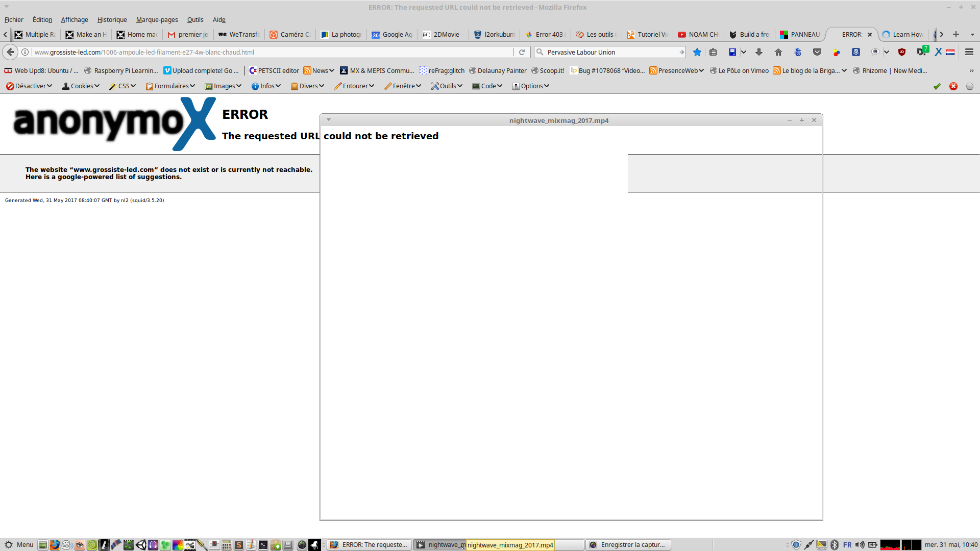Viewport: 980px width, 551px height.
Task: Open the uBlock Origin shield icon
Action: point(902,52)
